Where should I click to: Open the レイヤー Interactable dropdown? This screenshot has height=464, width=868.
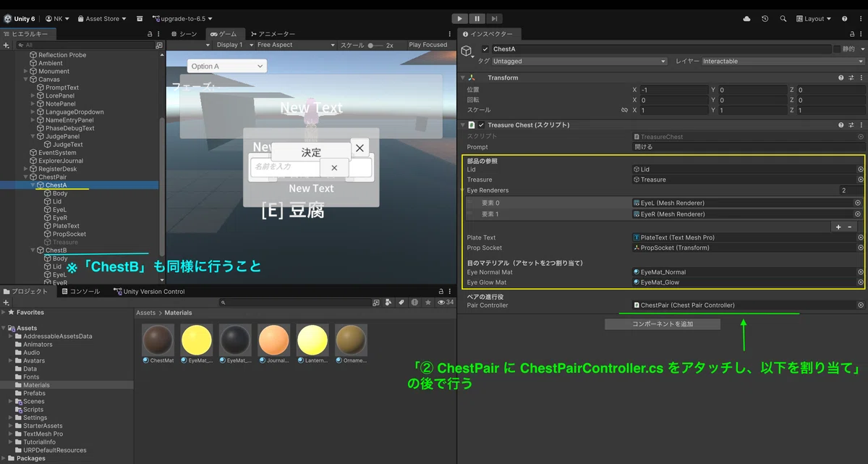click(x=783, y=62)
